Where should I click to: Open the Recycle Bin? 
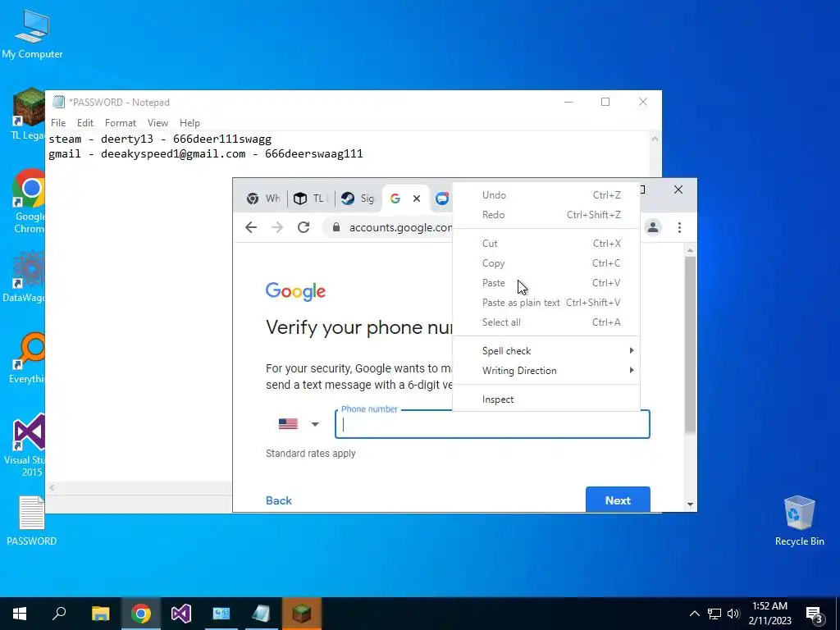click(x=799, y=521)
